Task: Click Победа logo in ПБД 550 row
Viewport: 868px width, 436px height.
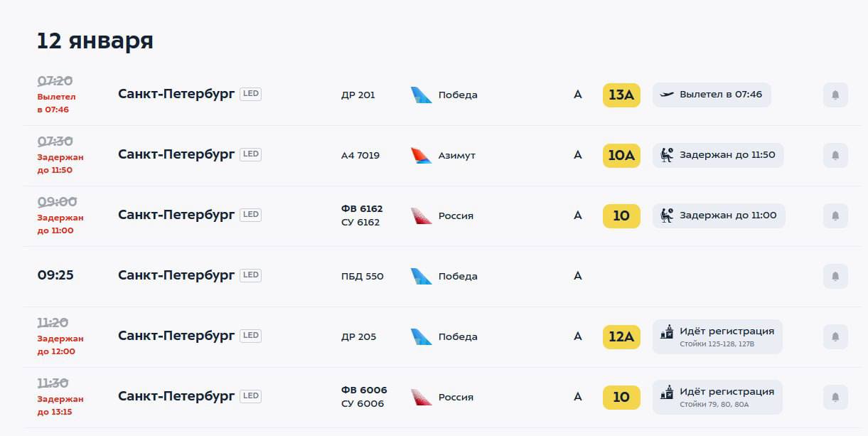Action: (422, 277)
